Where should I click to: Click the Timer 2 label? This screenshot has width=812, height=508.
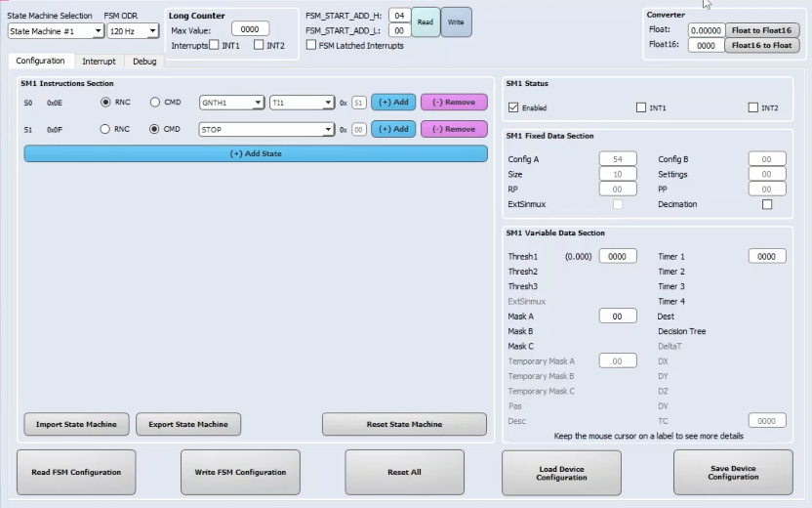pos(671,272)
